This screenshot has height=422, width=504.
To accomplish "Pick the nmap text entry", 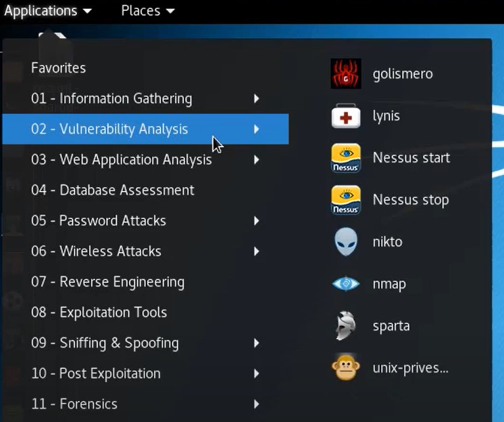I will [389, 285].
